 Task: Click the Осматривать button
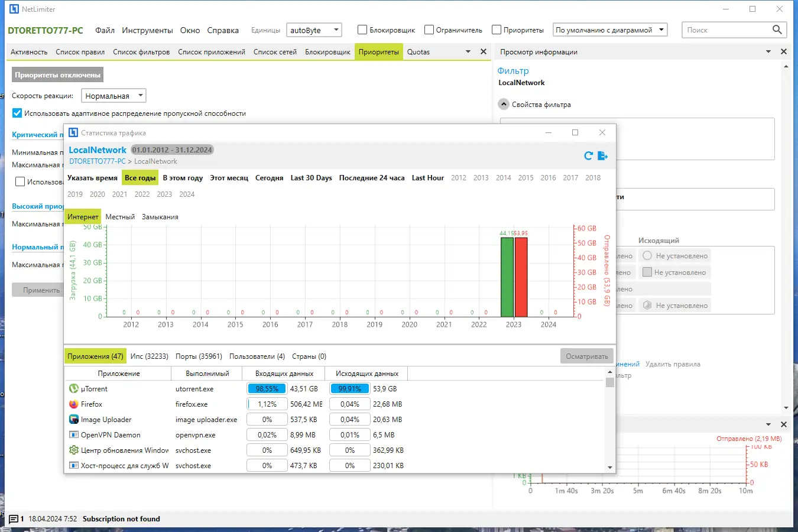(587, 356)
